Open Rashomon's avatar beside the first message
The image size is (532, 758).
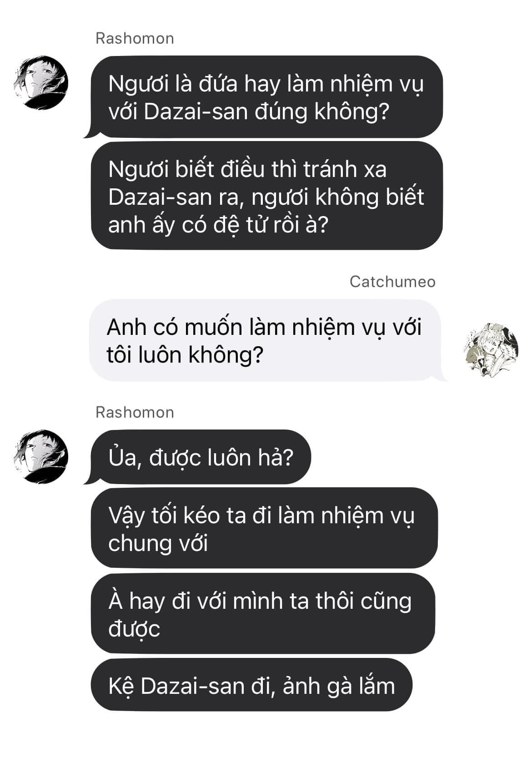coord(42,83)
